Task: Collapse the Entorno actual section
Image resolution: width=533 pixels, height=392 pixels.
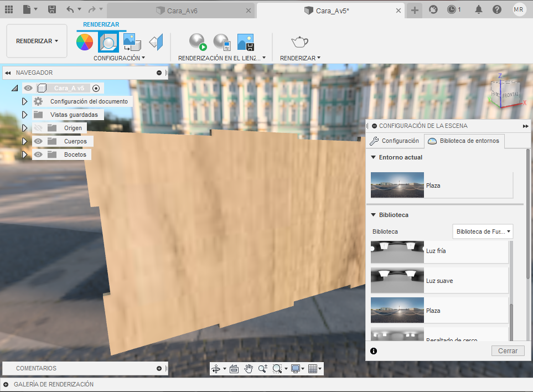Action: point(373,157)
